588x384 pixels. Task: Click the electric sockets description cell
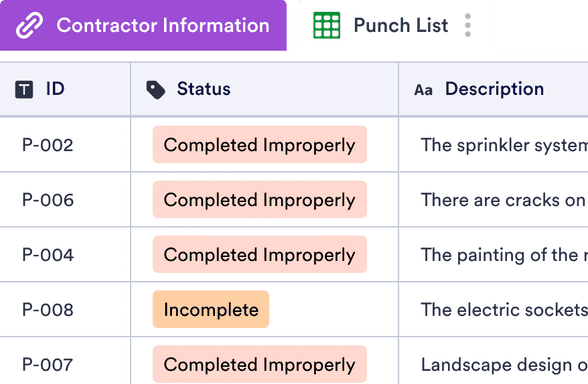pyautogui.click(x=493, y=309)
